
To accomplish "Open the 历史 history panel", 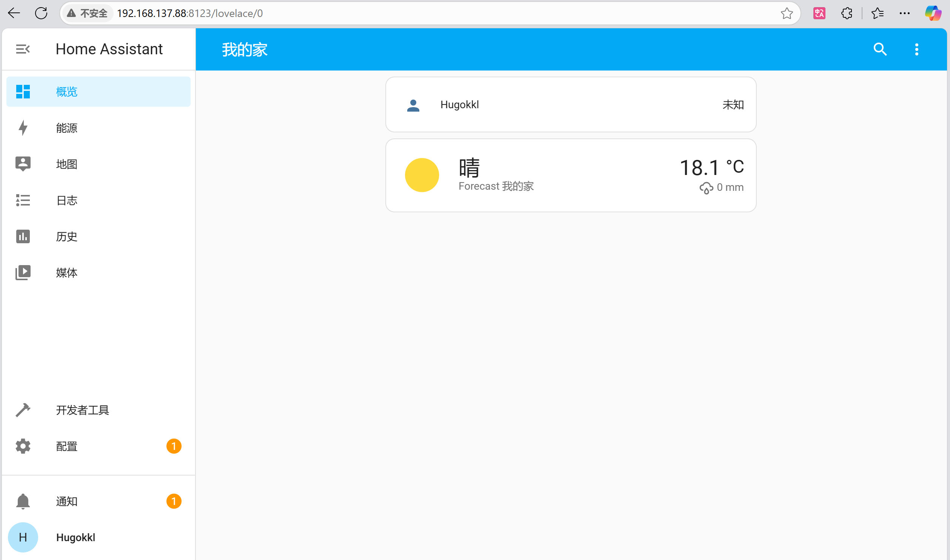I will pyautogui.click(x=99, y=236).
